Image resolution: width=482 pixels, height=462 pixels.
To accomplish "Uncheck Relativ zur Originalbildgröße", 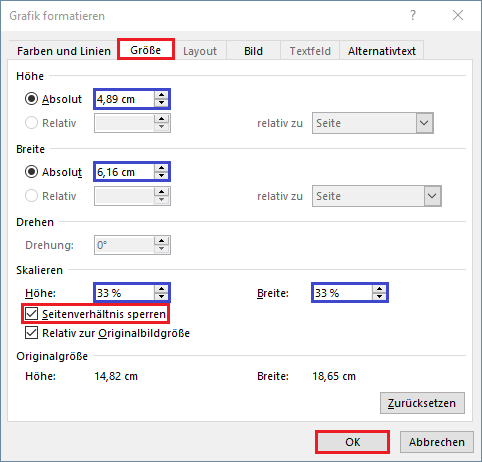I will tap(32, 333).
